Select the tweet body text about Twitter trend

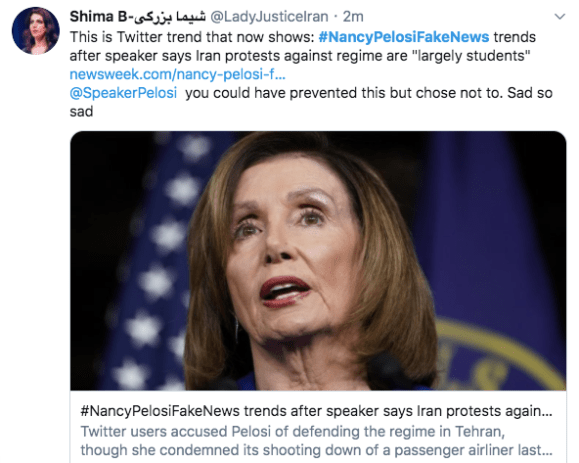300,47
